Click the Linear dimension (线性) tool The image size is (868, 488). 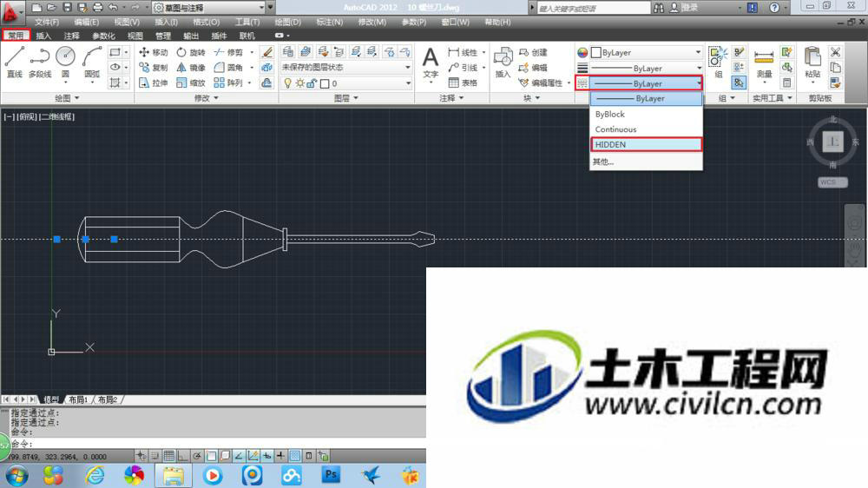(463, 52)
